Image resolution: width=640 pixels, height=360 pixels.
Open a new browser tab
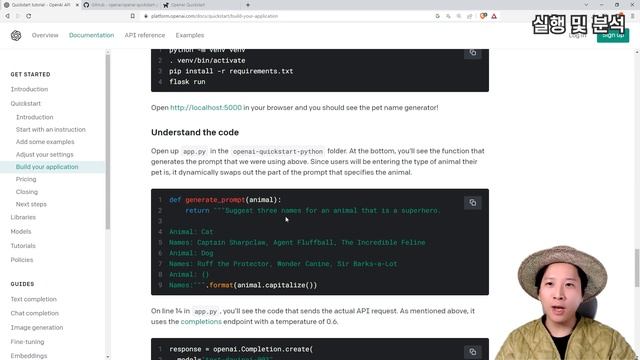click(x=248, y=5)
